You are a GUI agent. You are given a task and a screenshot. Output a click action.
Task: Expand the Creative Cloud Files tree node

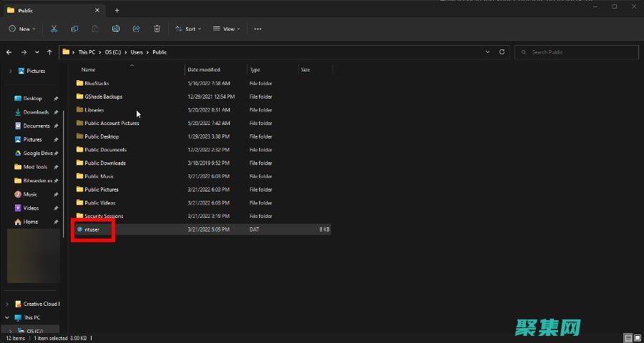click(x=7, y=304)
